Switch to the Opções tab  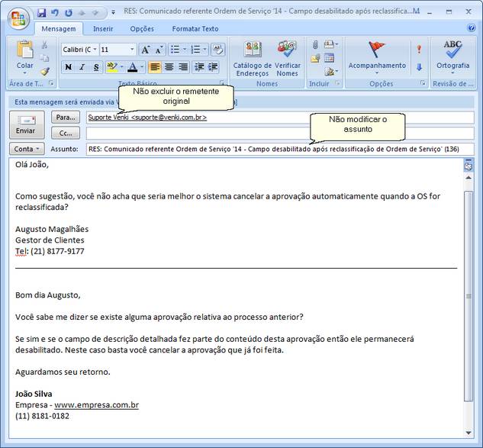(142, 29)
